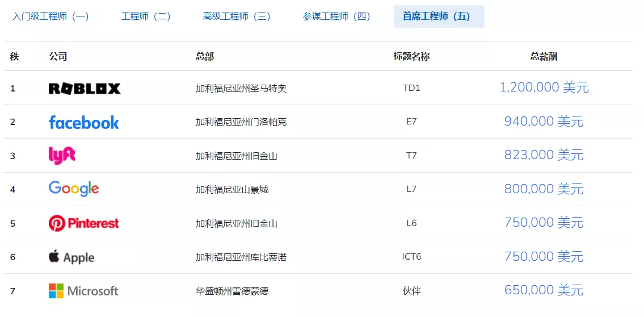Viewport: 644px width, 317px height.
Task: Select the 加利福尼亚山景城 cell
Action: tap(232, 190)
